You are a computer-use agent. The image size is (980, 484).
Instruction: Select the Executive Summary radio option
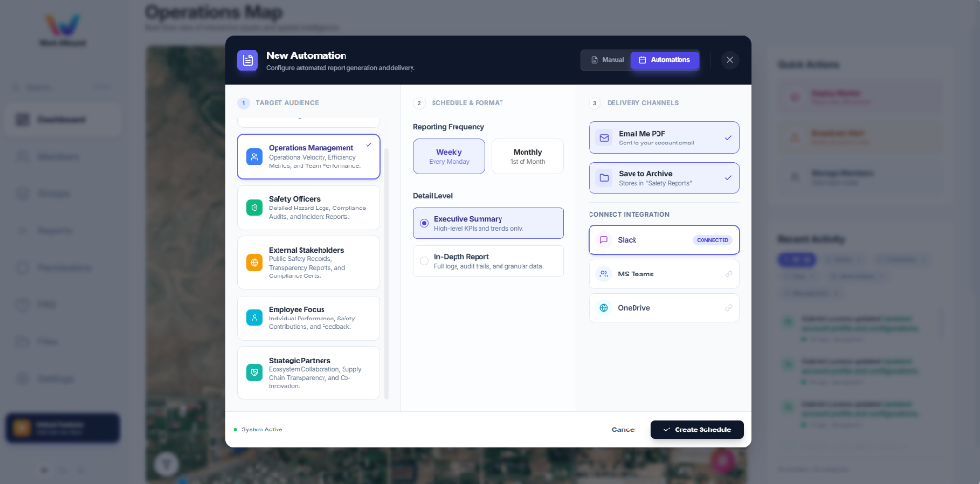(488, 223)
